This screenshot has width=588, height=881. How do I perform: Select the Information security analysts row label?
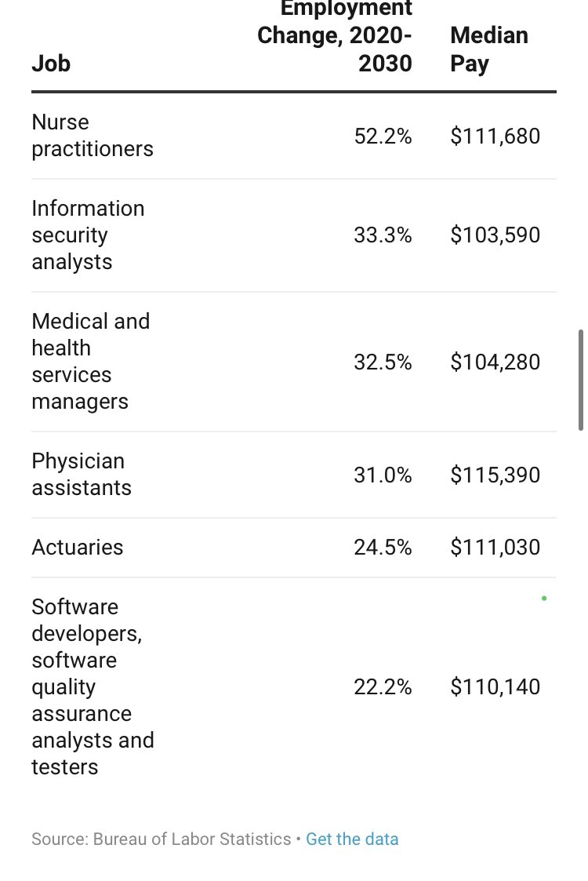(88, 235)
